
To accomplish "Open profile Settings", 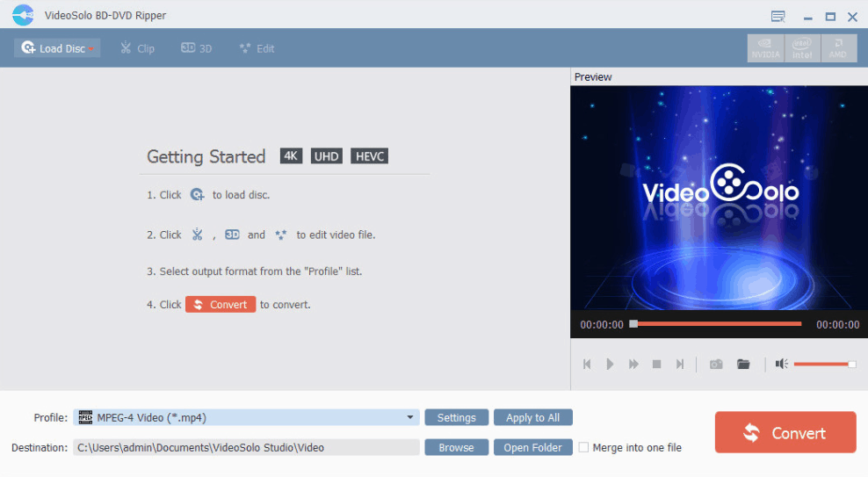I will [456, 417].
